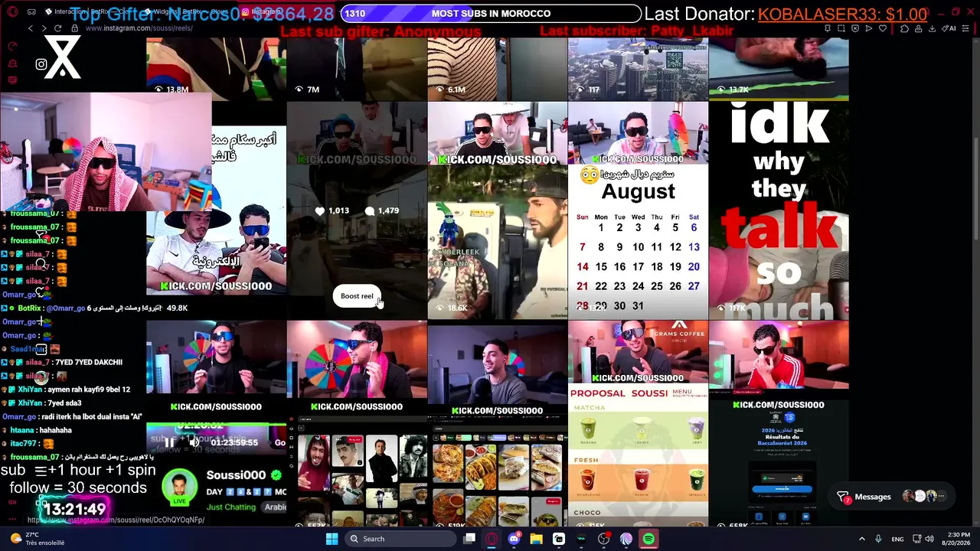Screen dimensions: 980x551
Task: Open File Explorer from the taskbar
Action: (x=537, y=539)
